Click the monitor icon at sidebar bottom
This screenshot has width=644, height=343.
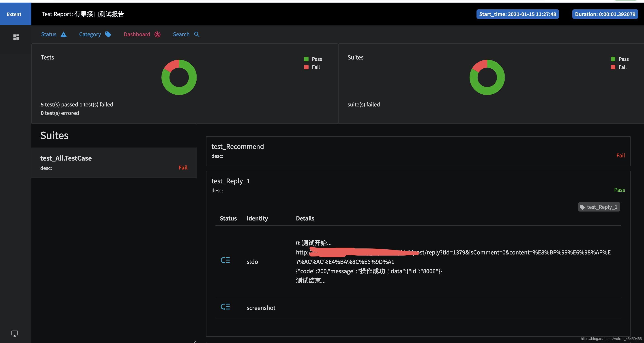15,334
